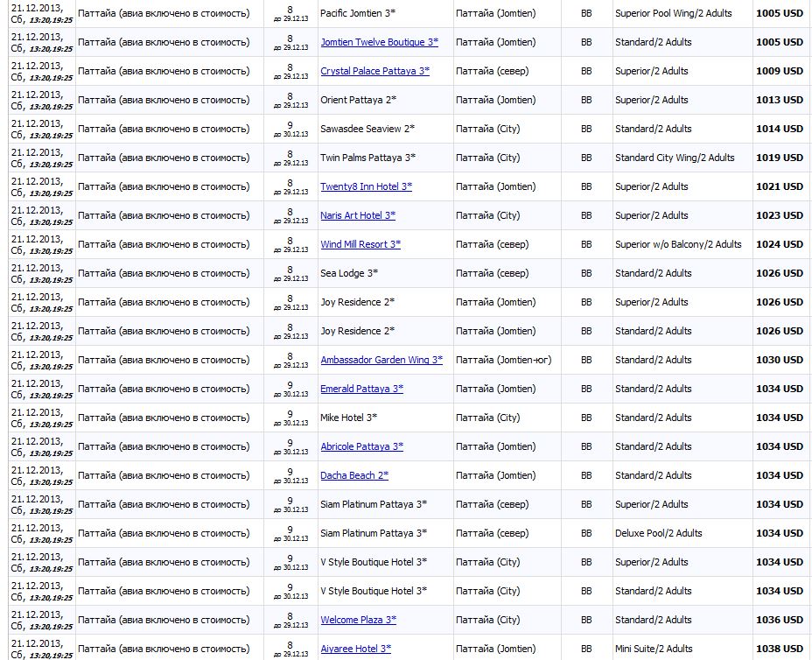Follow the Welcome Plaza 3* link

point(358,620)
